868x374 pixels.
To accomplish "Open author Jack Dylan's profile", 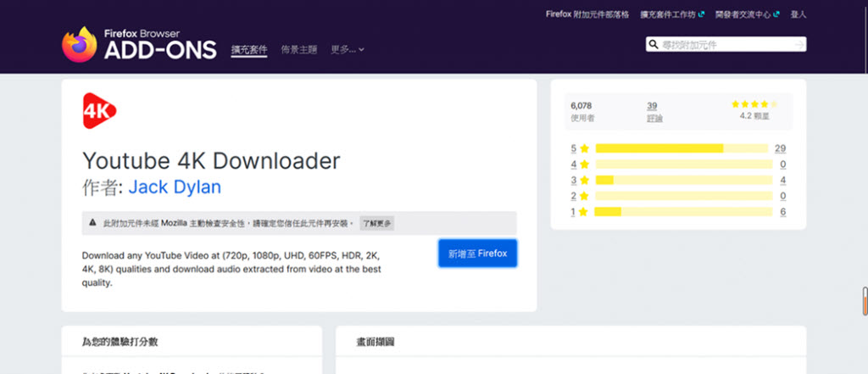I will [175, 187].
